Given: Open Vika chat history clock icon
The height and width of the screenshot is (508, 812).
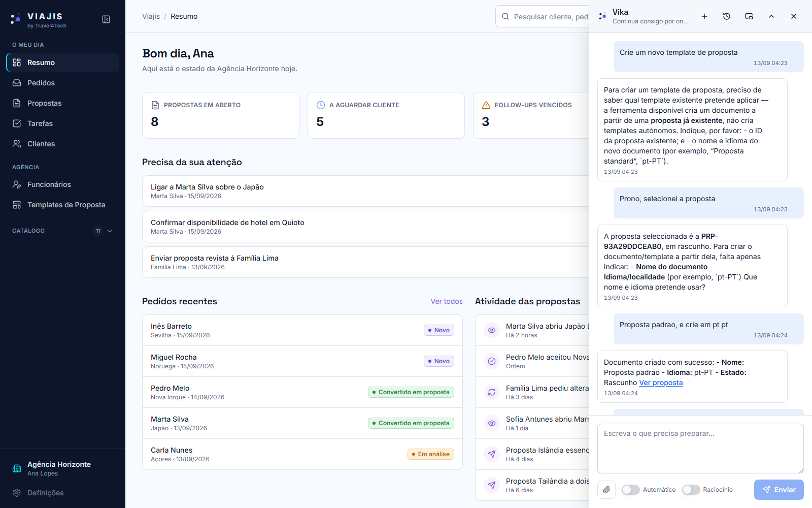Looking at the screenshot, I should tap(727, 16).
